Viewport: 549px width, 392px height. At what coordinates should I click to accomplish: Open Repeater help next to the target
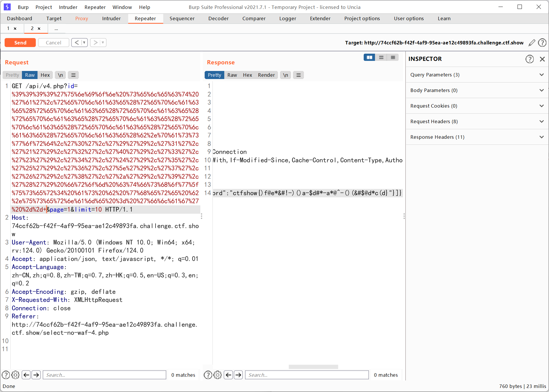click(x=542, y=43)
